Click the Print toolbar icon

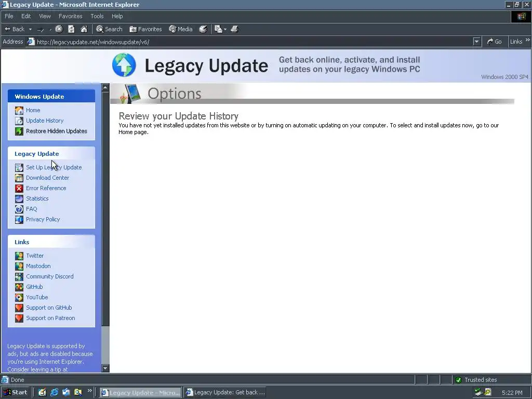coord(235,29)
